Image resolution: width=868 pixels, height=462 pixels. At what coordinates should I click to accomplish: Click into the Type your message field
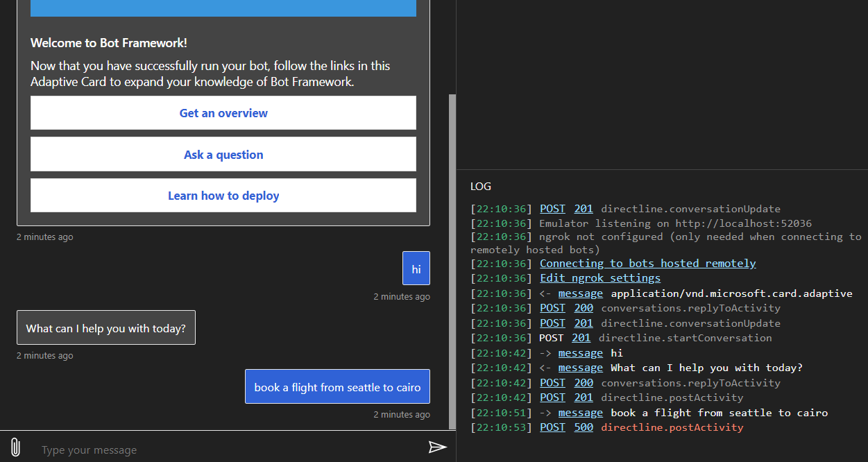pyautogui.click(x=229, y=450)
